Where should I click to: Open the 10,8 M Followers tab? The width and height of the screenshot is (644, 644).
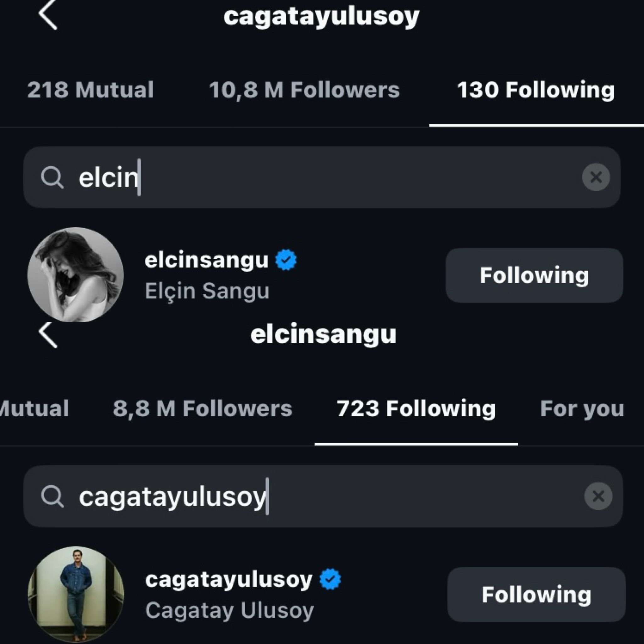304,90
